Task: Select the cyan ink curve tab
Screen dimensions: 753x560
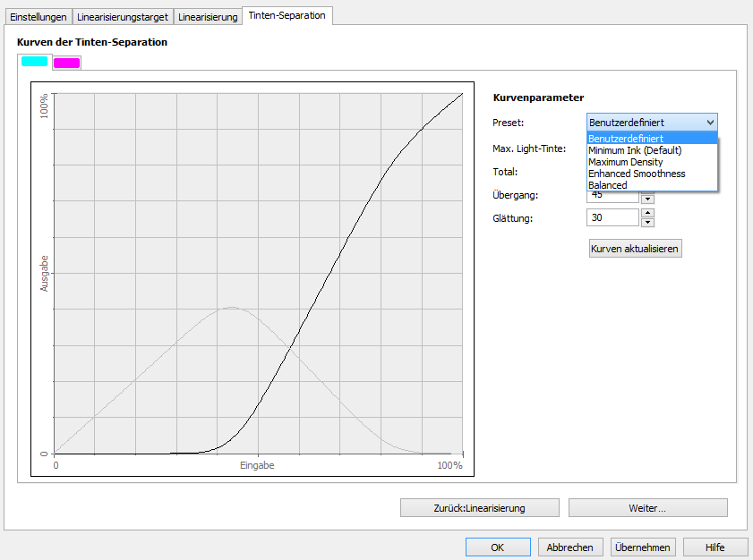Action: 34,62
